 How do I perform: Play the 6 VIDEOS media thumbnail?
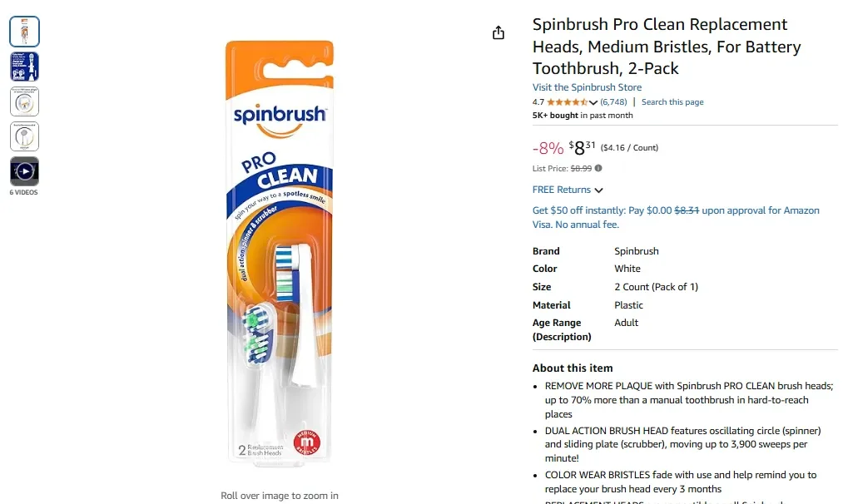(24, 170)
